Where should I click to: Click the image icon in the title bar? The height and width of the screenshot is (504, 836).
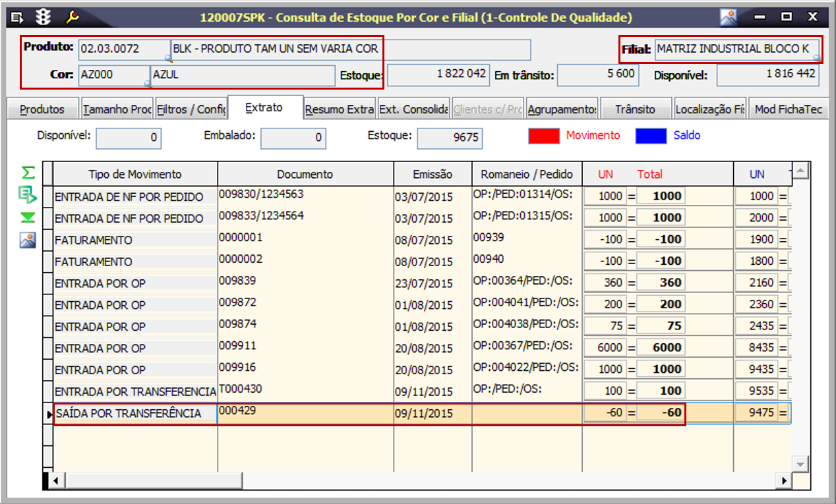click(729, 17)
